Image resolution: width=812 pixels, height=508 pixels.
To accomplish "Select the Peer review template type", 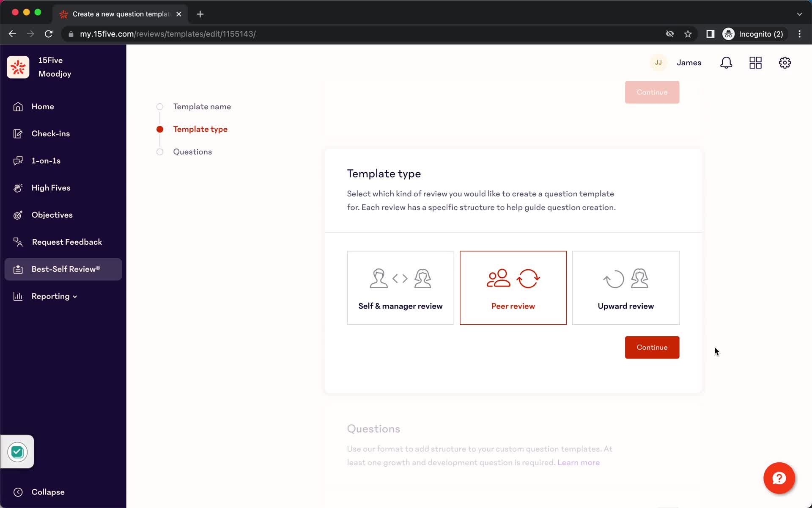I will pyautogui.click(x=513, y=287).
